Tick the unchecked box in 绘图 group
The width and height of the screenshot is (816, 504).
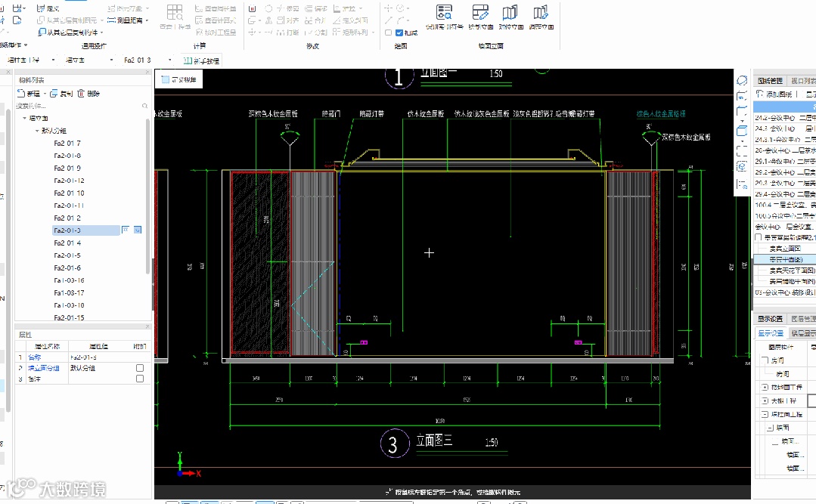[388, 32]
